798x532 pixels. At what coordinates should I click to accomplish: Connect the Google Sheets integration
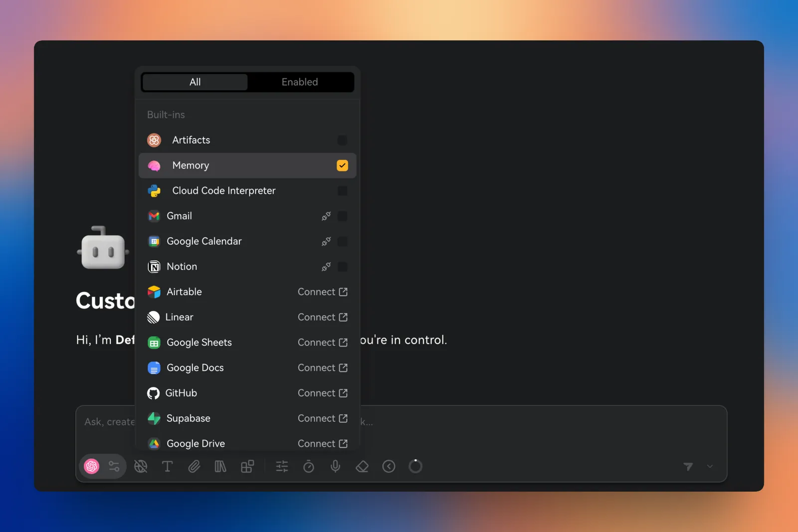pos(322,343)
